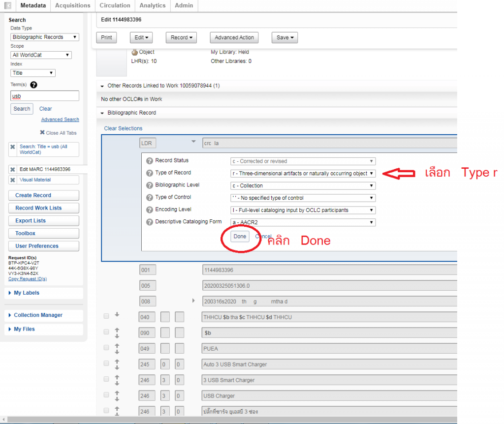Select the checkbox for field 049

point(106,348)
